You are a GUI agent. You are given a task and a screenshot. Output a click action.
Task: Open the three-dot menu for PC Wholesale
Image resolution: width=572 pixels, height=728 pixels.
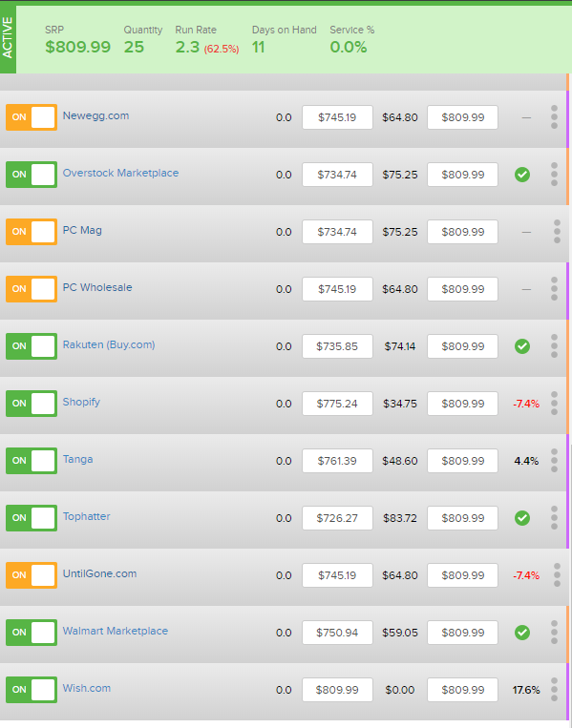(x=554, y=289)
